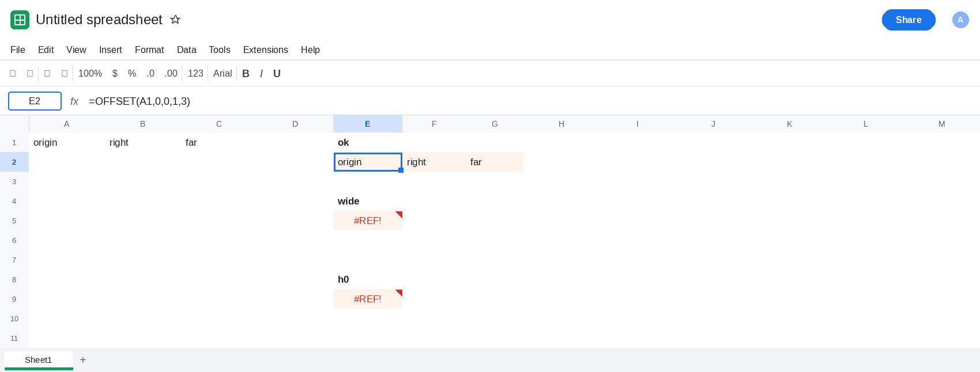Open the Arial font dropdown
Image resolution: width=980 pixels, height=372 pixels.
(223, 74)
